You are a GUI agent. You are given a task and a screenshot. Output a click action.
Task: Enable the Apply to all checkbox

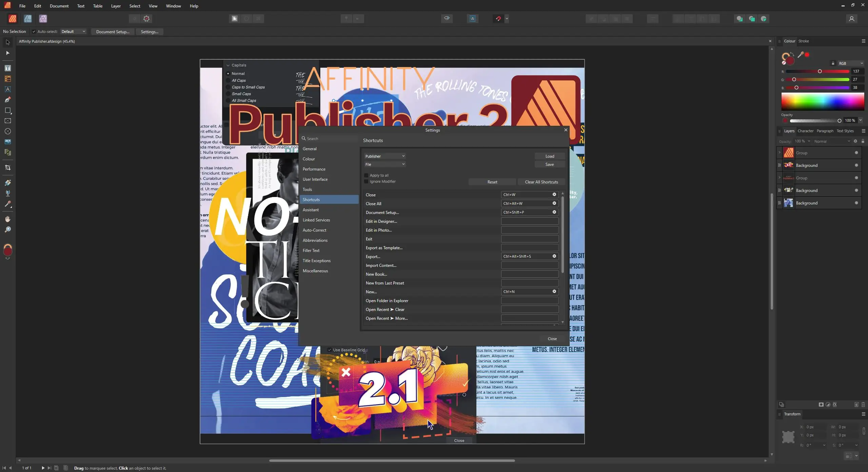[x=366, y=175]
